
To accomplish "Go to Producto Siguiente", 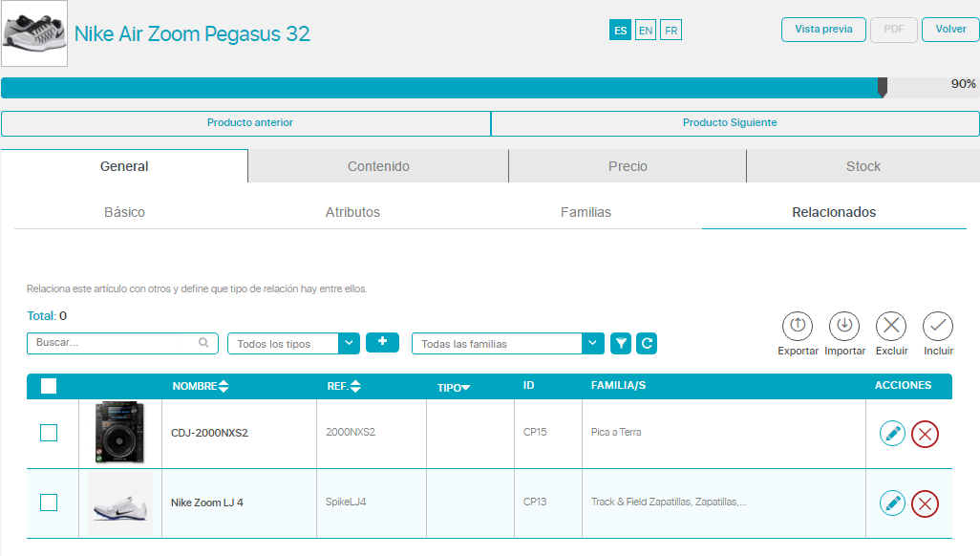I will click(735, 123).
